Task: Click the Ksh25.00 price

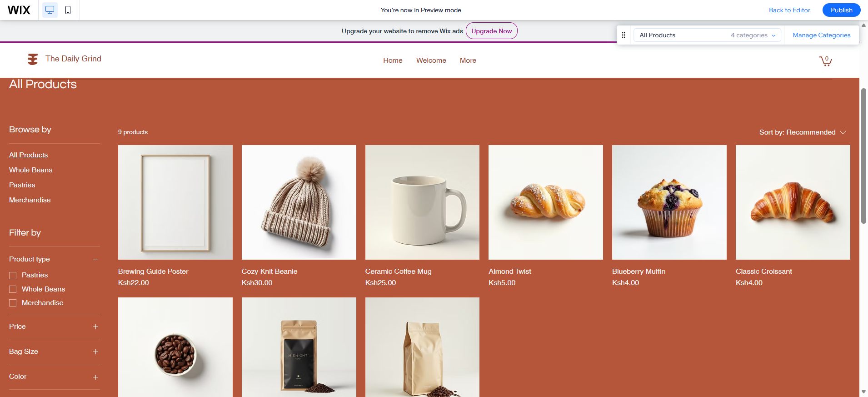Action: coord(380,283)
